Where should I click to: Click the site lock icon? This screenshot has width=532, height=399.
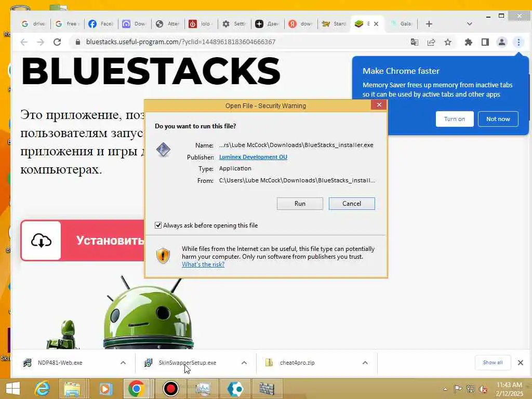(x=78, y=42)
